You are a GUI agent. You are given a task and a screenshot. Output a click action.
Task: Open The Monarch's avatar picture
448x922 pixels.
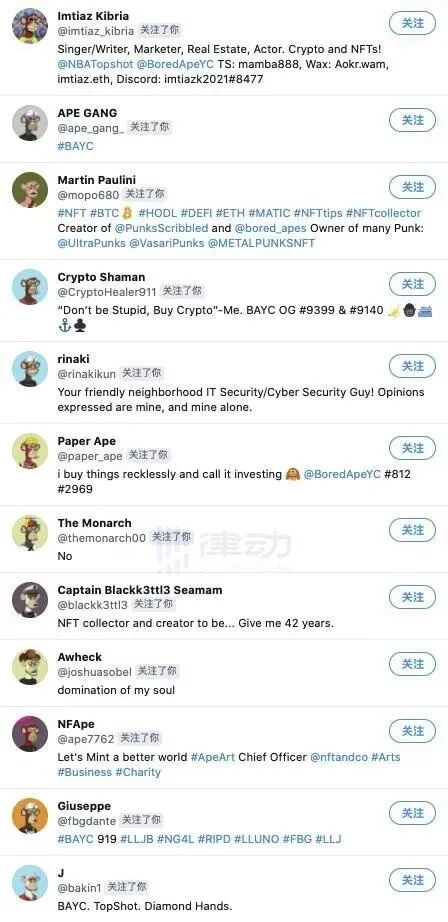tap(30, 533)
